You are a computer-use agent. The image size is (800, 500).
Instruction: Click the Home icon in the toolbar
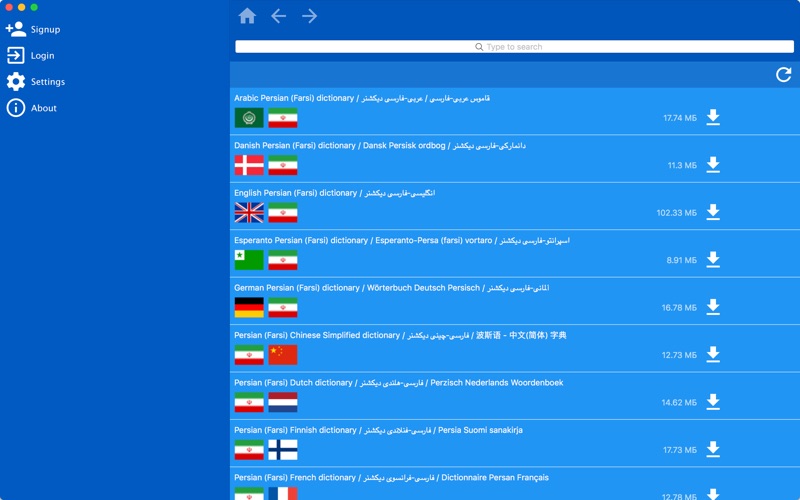pyautogui.click(x=247, y=16)
